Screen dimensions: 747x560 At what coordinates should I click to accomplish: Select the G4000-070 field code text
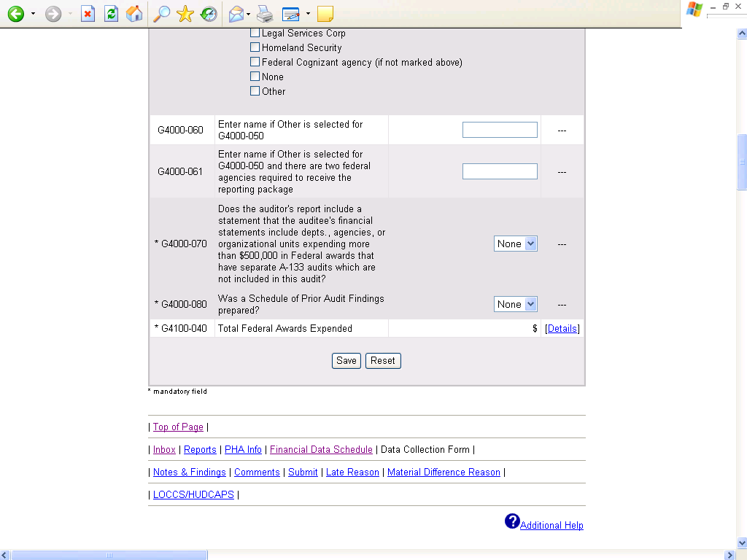click(x=184, y=244)
